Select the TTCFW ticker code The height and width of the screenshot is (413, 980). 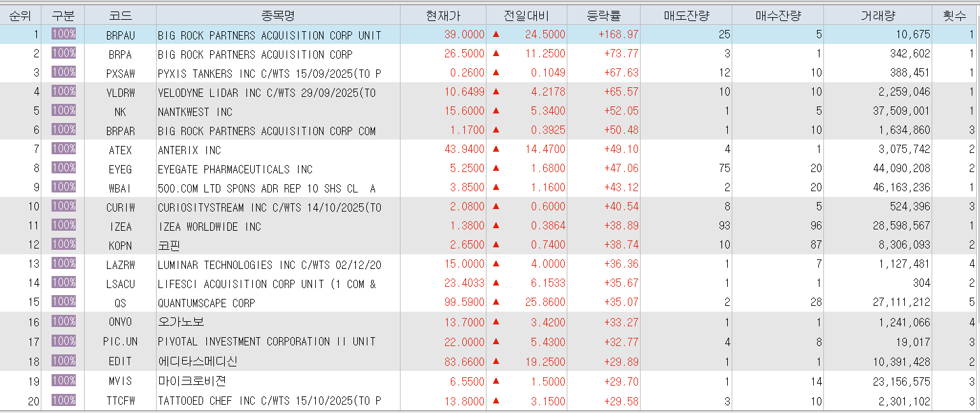121,401
